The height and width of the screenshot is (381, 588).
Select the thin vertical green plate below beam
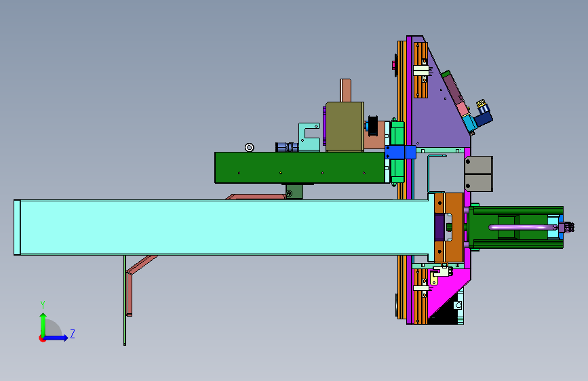[125, 300]
